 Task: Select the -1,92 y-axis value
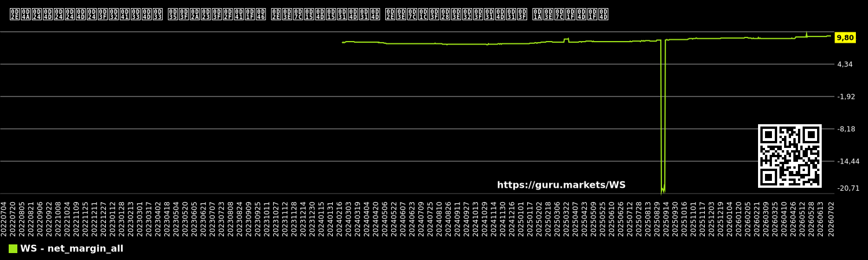point(846,96)
